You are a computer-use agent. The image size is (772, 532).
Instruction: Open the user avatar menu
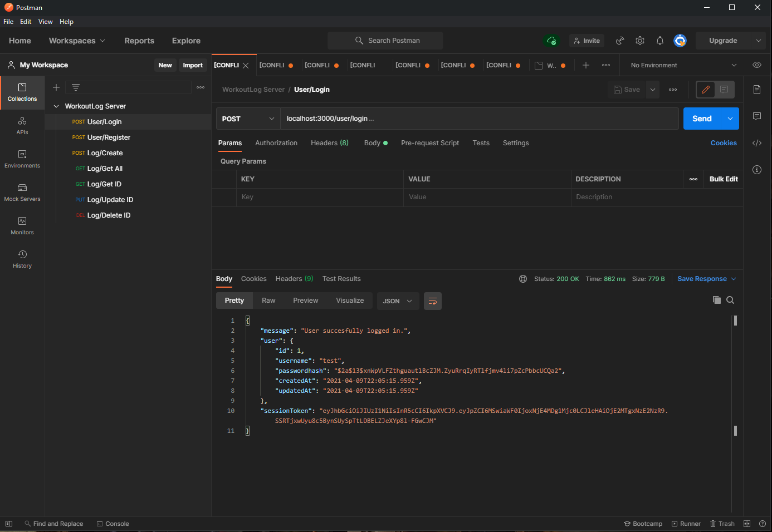click(680, 41)
